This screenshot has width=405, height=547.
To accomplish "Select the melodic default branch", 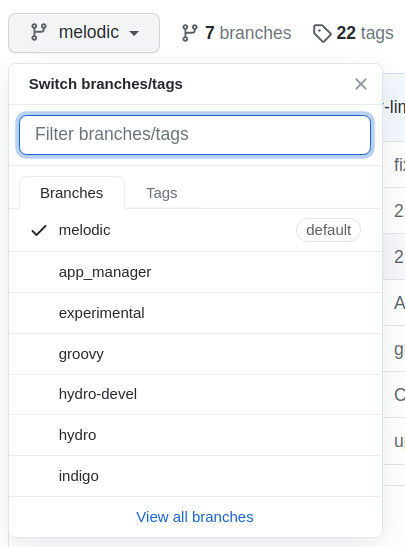I will click(195, 230).
